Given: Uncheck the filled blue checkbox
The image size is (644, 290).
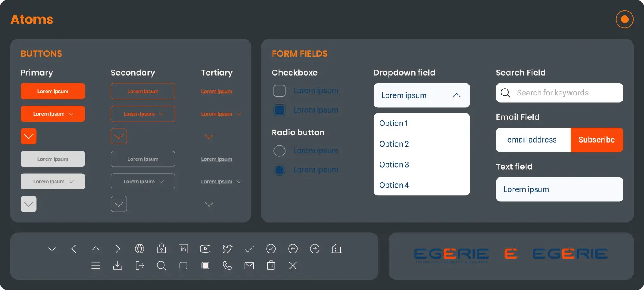Looking at the screenshot, I should pyautogui.click(x=279, y=110).
